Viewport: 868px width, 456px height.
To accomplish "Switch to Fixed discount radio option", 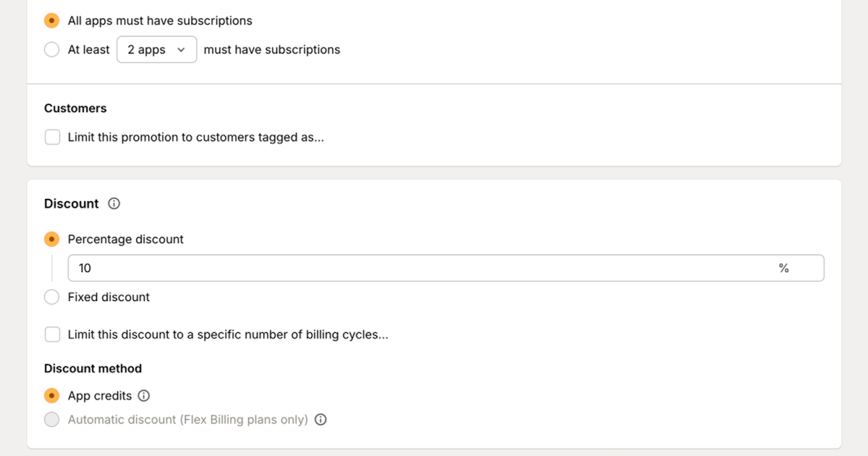I will [51, 297].
